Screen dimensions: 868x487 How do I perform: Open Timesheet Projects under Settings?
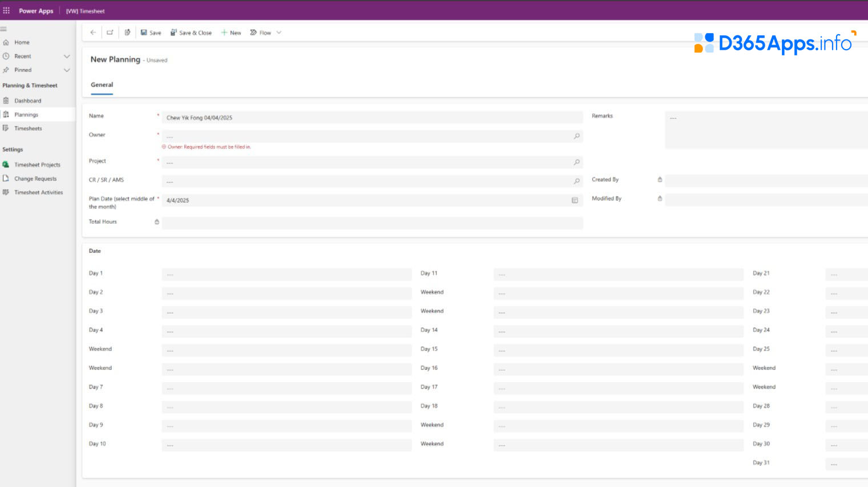coord(38,164)
